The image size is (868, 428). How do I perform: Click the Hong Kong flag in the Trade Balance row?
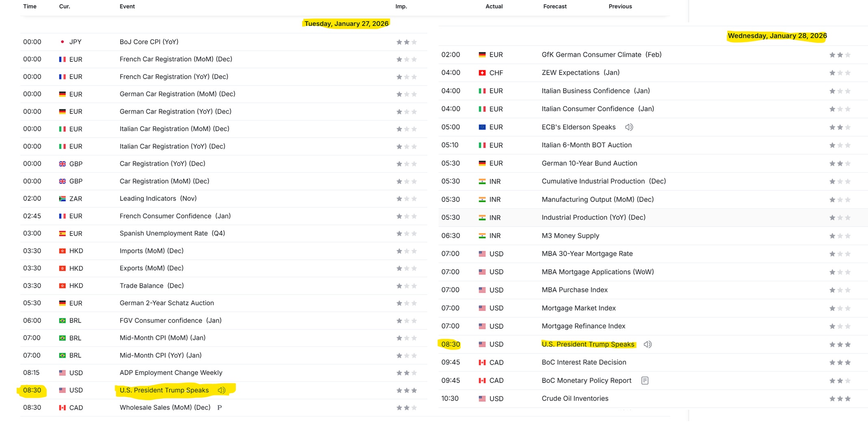[x=62, y=286]
